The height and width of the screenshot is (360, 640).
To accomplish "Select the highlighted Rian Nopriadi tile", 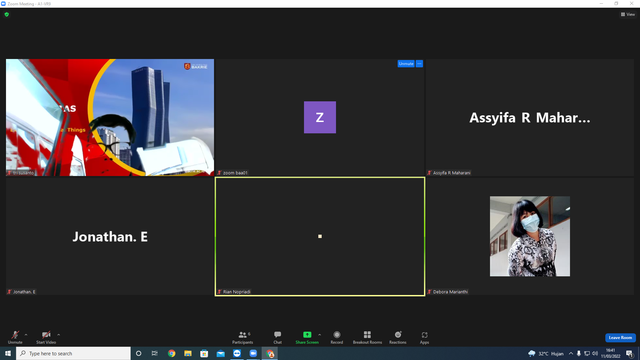I will click(x=320, y=236).
